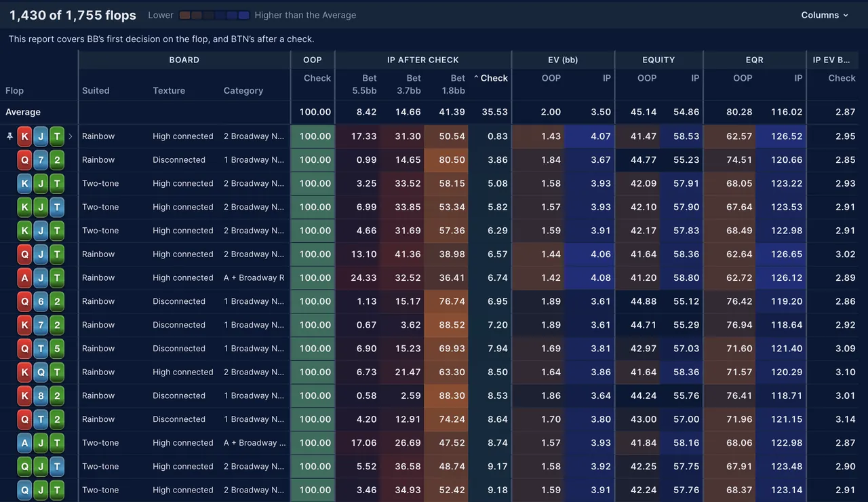Click the 69.93 cell in Q T 5 row
This screenshot has width=868, height=502.
[x=446, y=349]
